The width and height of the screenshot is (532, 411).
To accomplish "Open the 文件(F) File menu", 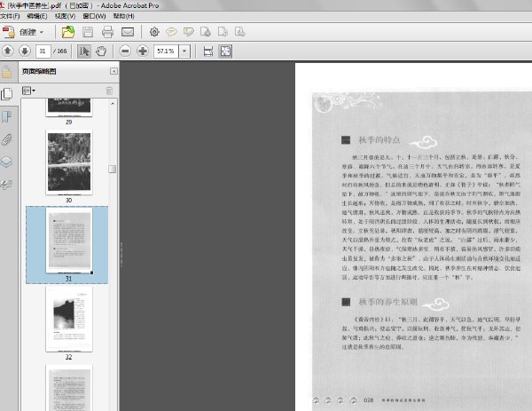I will click(x=12, y=16).
